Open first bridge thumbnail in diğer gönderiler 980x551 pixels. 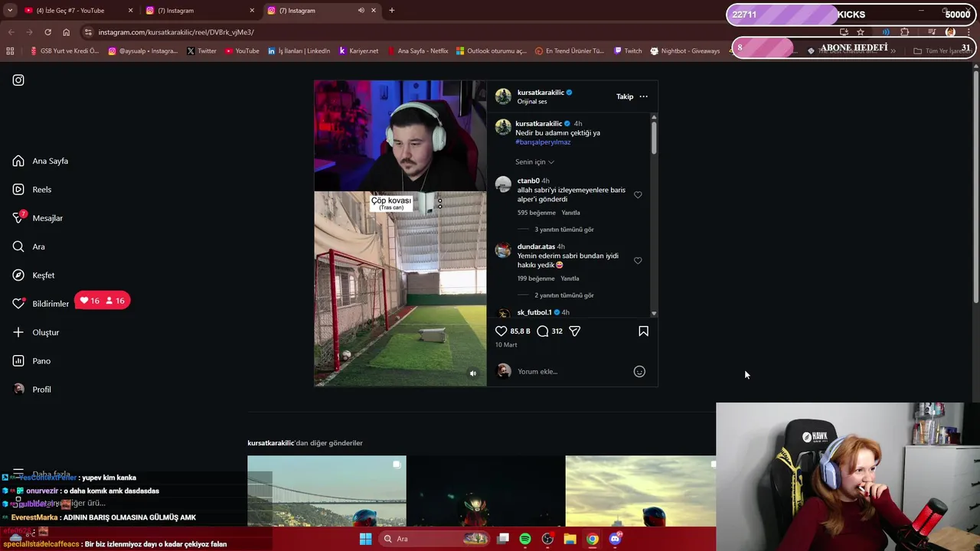coord(327,491)
